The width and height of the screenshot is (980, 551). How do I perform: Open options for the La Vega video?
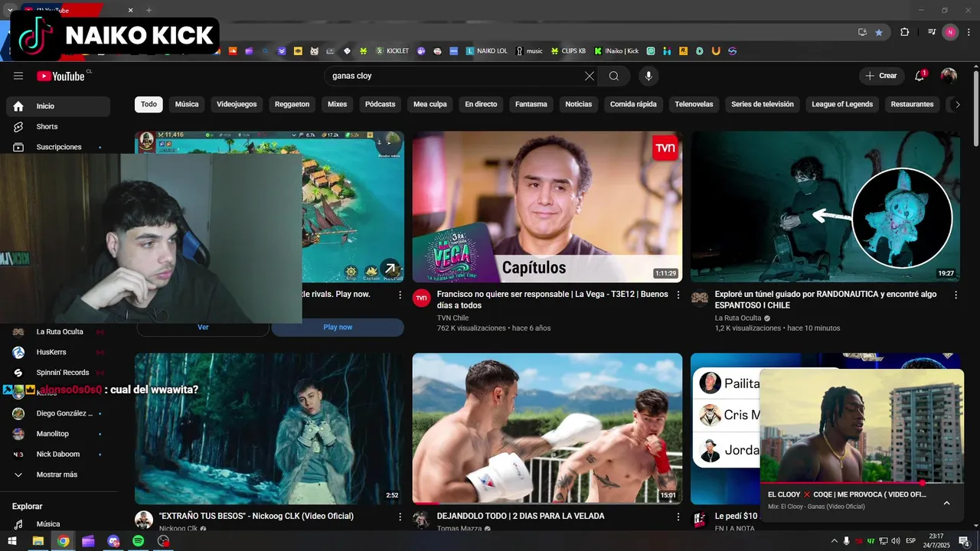tap(678, 295)
